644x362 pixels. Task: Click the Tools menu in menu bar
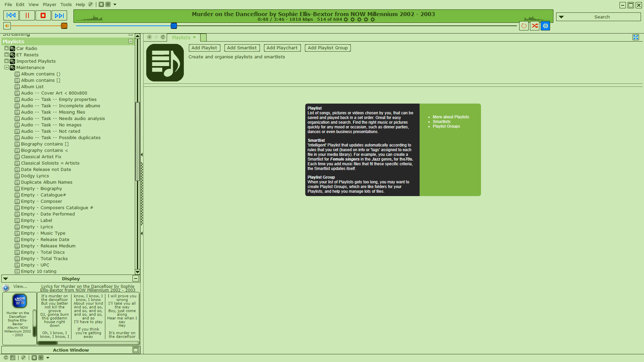point(66,4)
